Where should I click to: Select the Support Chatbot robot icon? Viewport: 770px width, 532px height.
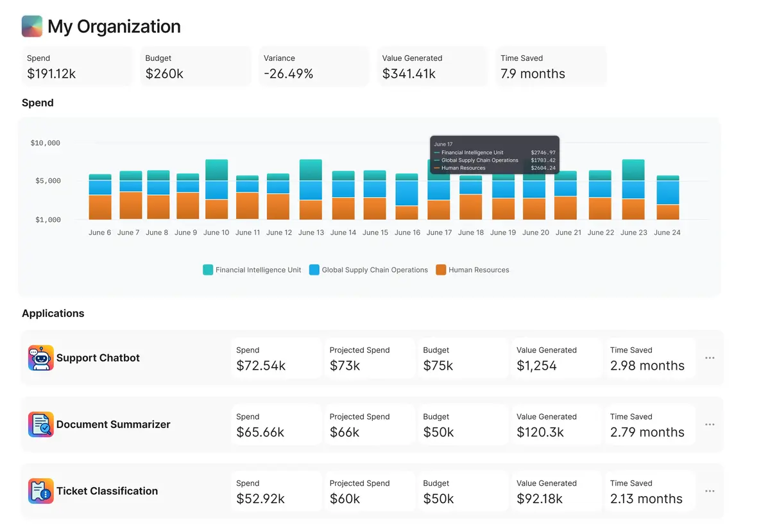[x=40, y=357]
